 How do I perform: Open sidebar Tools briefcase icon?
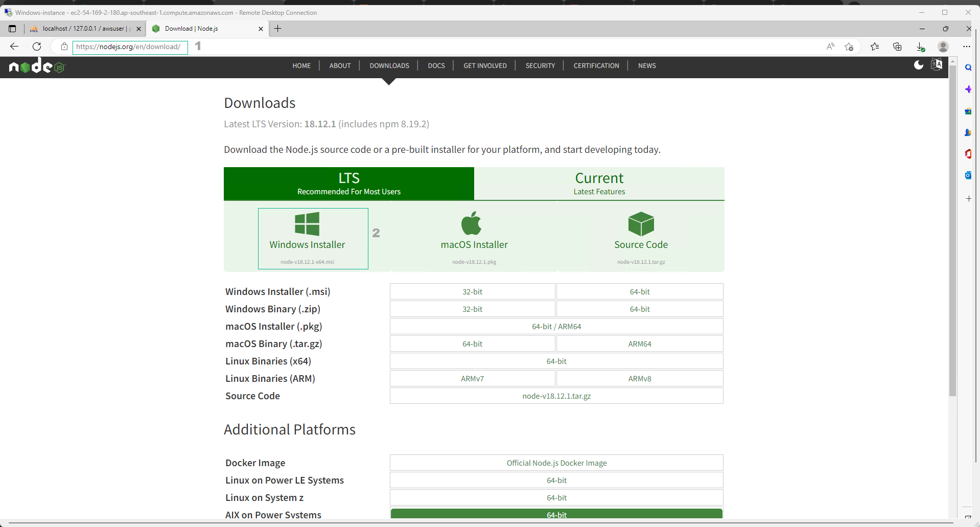point(968,111)
